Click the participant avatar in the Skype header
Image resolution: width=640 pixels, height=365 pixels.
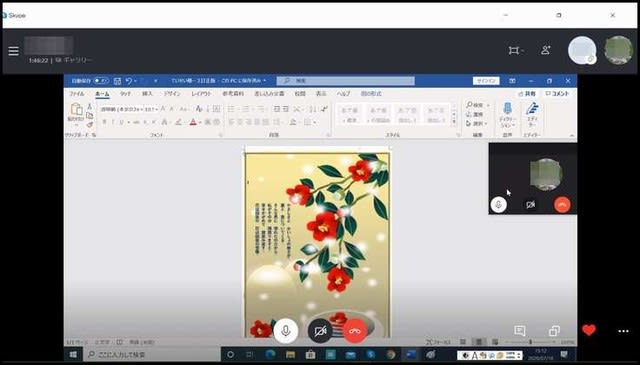pyautogui.click(x=582, y=50)
